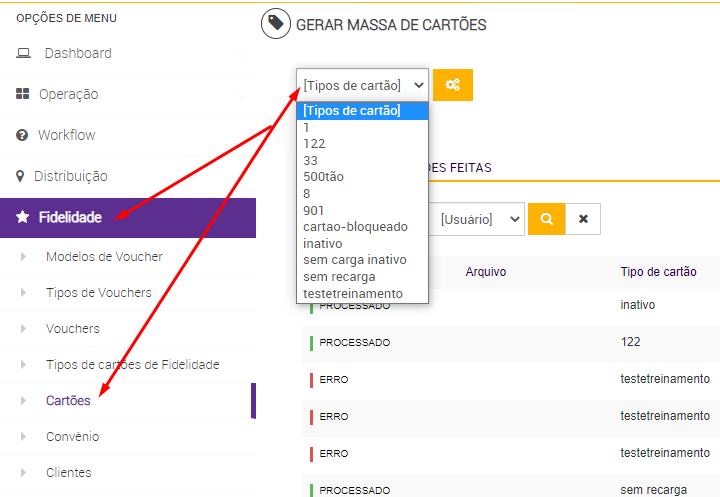
Task: Click the orange magnifier search button
Action: pos(546,219)
